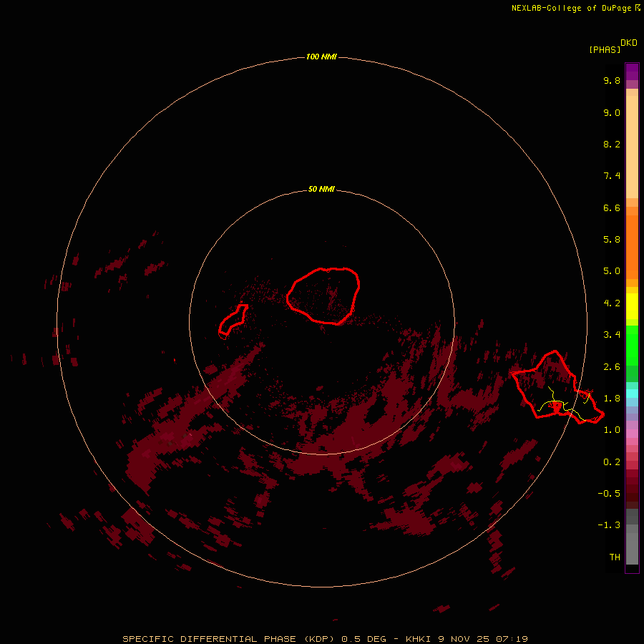Click the DKD label above the color scale
This screenshot has height=644, width=644.
629,43
